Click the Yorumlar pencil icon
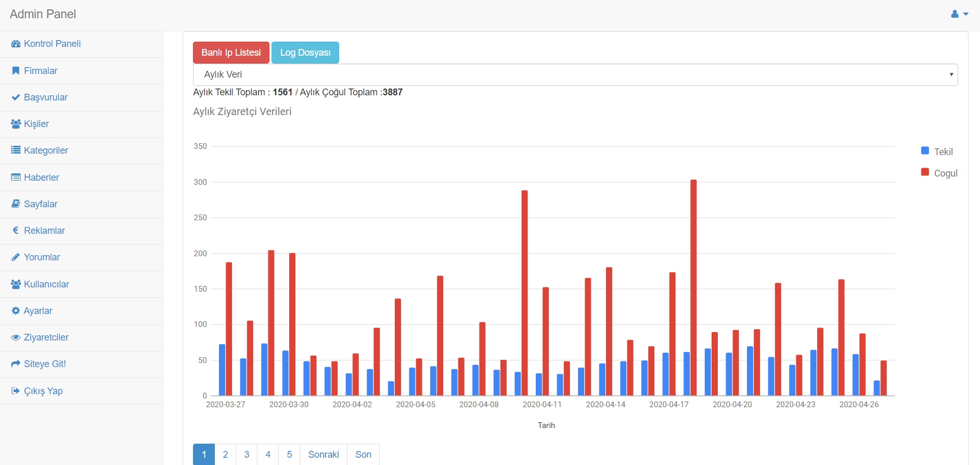 (x=16, y=257)
